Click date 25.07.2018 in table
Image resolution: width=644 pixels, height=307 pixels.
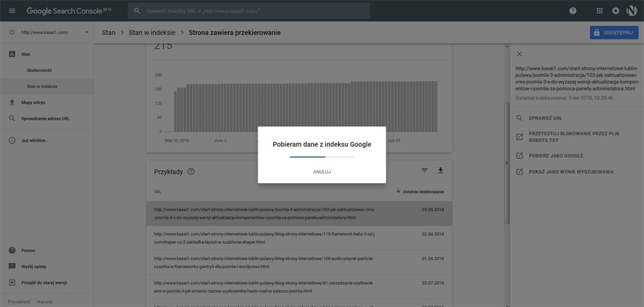pos(433,284)
